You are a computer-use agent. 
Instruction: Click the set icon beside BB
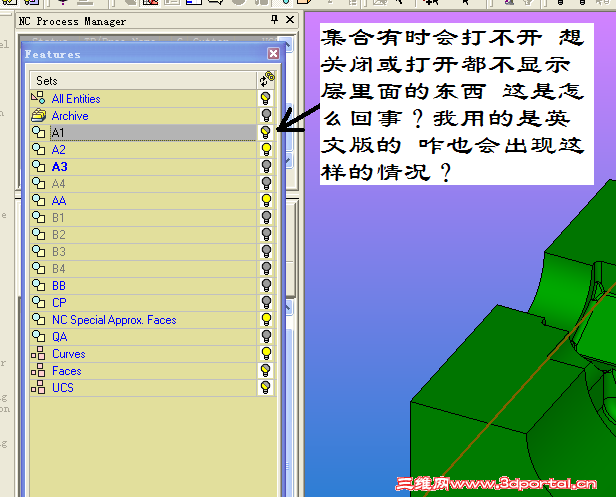tap(38, 285)
